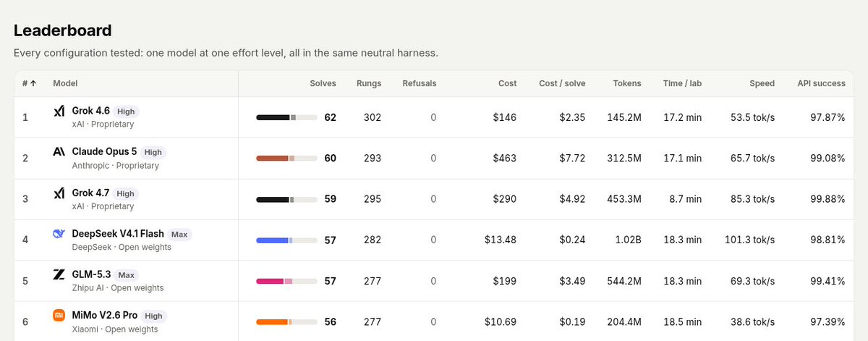Select the DeepSeek V4.1 Flash model name
The width and height of the screenshot is (868, 341).
(118, 234)
